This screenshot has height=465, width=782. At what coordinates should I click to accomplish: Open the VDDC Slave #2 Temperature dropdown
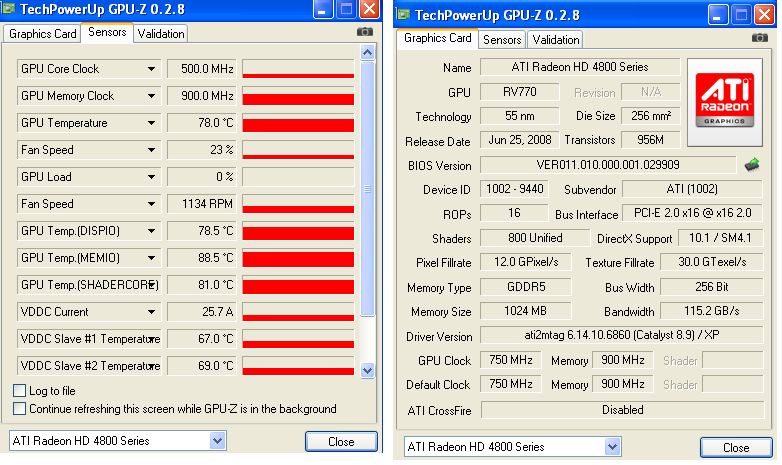click(x=151, y=366)
